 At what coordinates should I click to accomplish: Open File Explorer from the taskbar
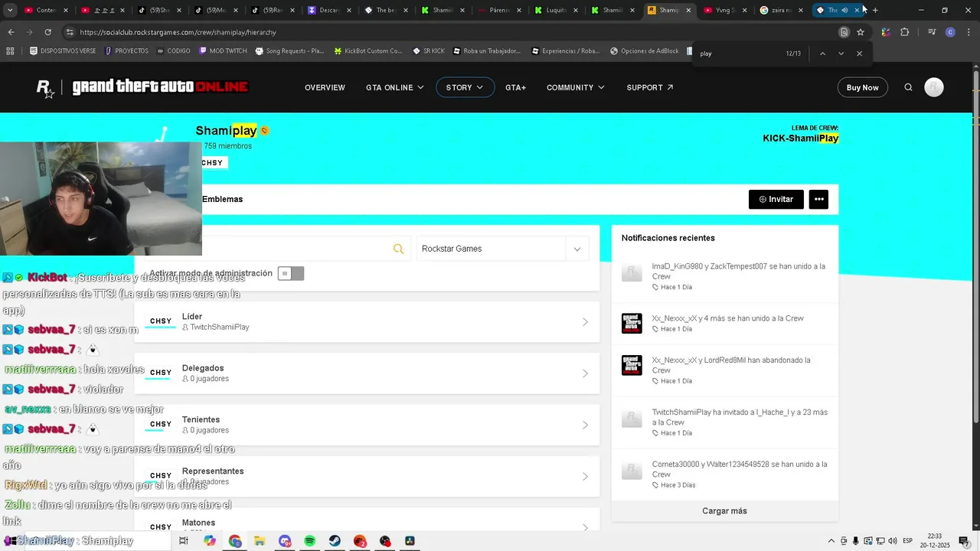pyautogui.click(x=260, y=541)
